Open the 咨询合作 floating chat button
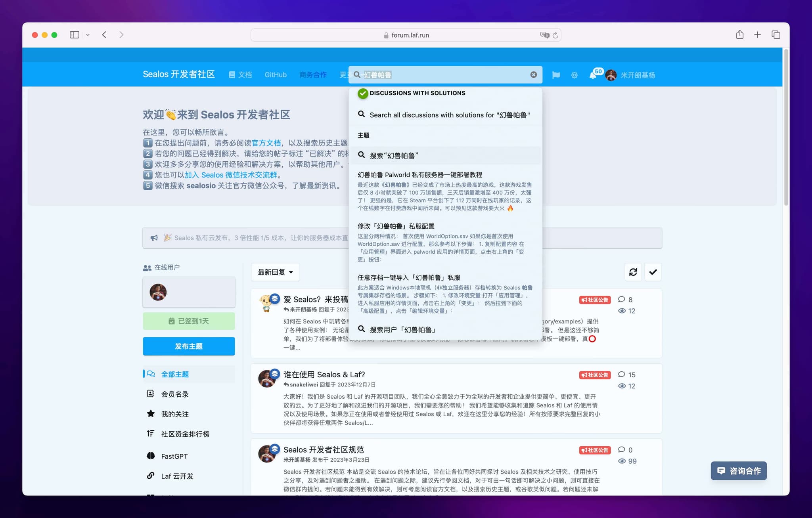Image resolution: width=812 pixels, height=518 pixels. click(738, 471)
